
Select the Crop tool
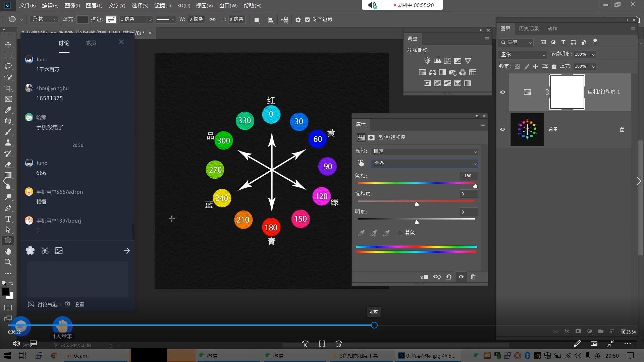[x=8, y=88]
